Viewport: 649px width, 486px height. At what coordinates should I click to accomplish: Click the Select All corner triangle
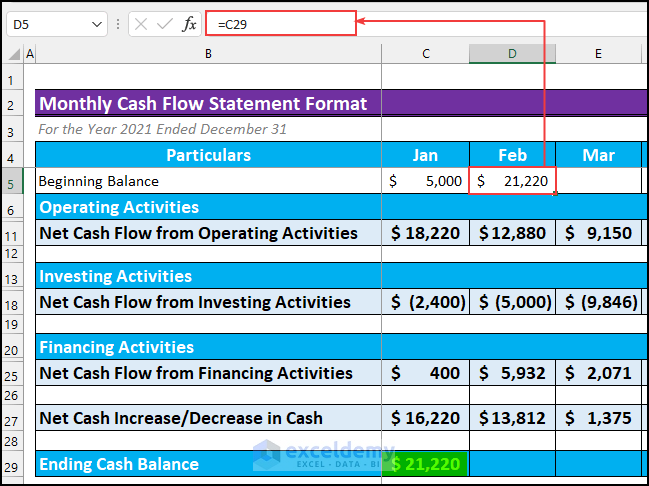(x=14, y=54)
